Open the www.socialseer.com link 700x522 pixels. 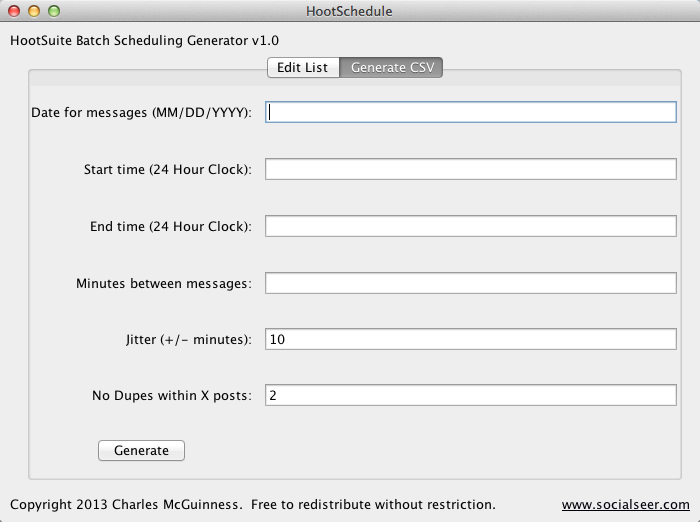point(625,505)
